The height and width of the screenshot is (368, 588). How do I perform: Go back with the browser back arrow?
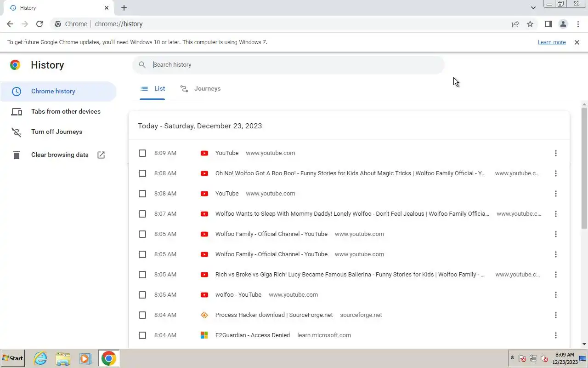point(10,24)
